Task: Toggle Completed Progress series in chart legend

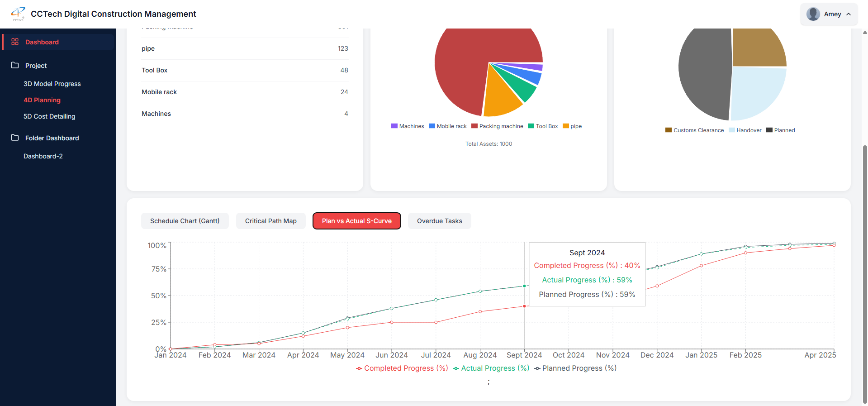Action: [402, 368]
